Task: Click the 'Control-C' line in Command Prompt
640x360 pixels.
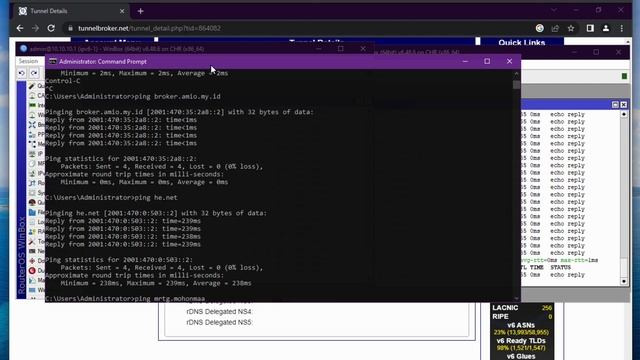Action: 63,81
